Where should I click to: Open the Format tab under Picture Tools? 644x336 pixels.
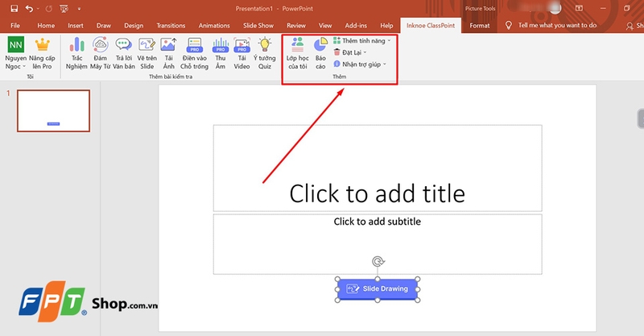(x=479, y=26)
